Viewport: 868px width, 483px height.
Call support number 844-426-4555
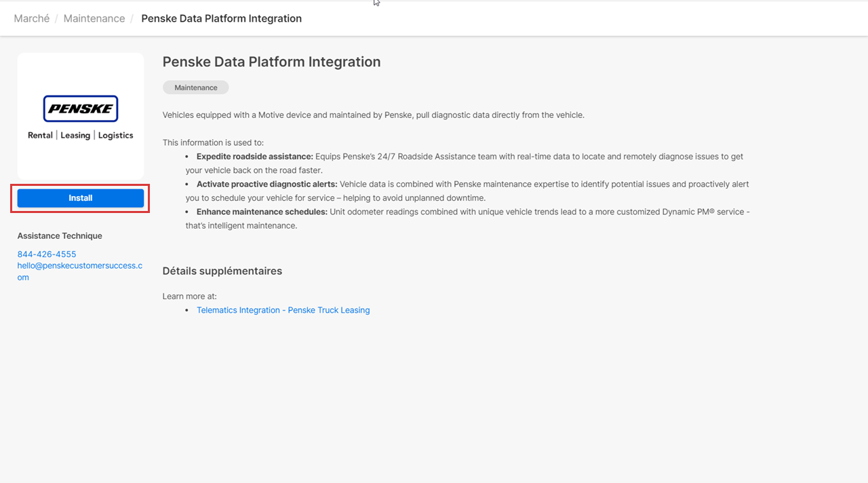[47, 254]
